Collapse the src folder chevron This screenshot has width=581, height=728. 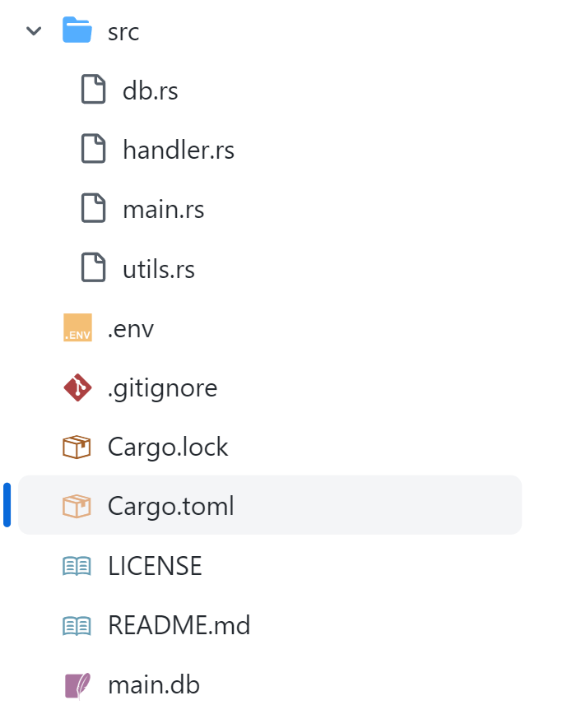point(34,32)
